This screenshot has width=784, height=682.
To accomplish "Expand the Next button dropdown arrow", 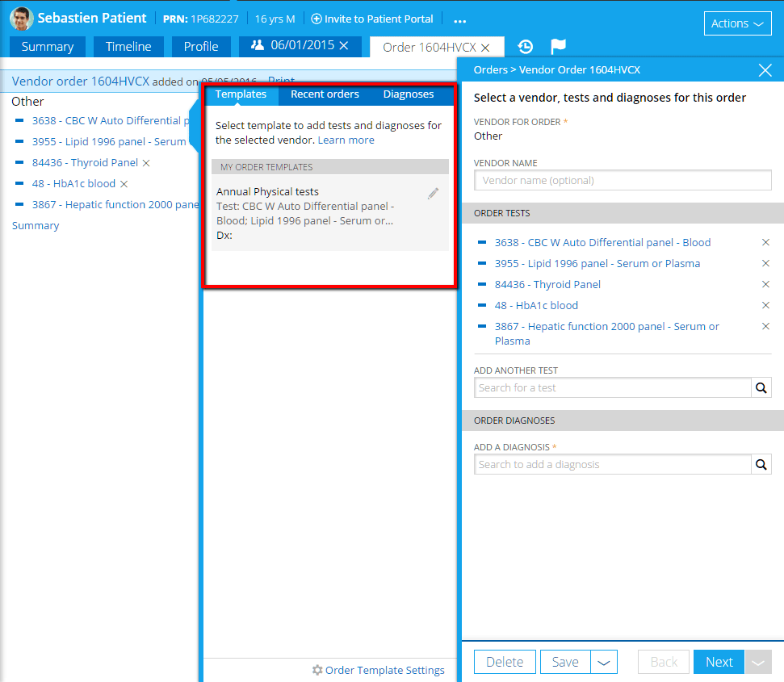I will click(757, 663).
